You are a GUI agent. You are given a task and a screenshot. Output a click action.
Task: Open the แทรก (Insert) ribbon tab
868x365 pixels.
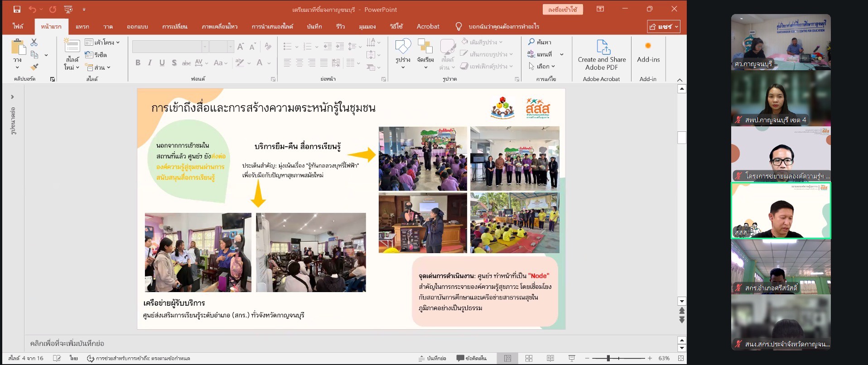click(x=82, y=27)
